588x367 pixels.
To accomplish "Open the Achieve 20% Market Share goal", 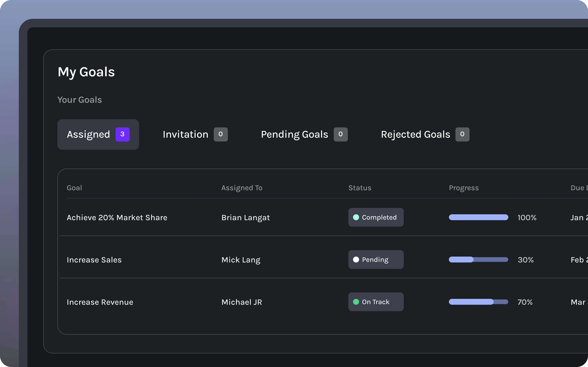I will 117,217.
